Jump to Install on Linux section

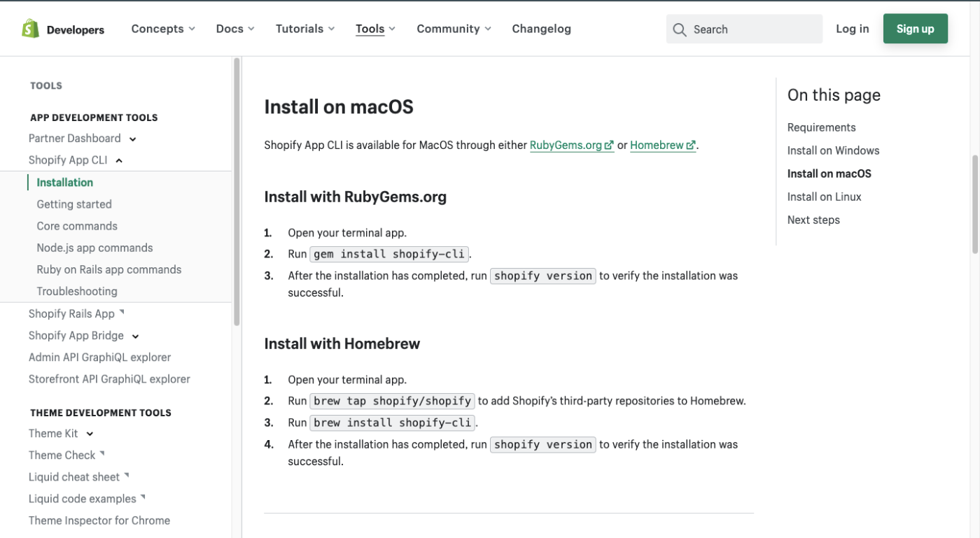824,197
